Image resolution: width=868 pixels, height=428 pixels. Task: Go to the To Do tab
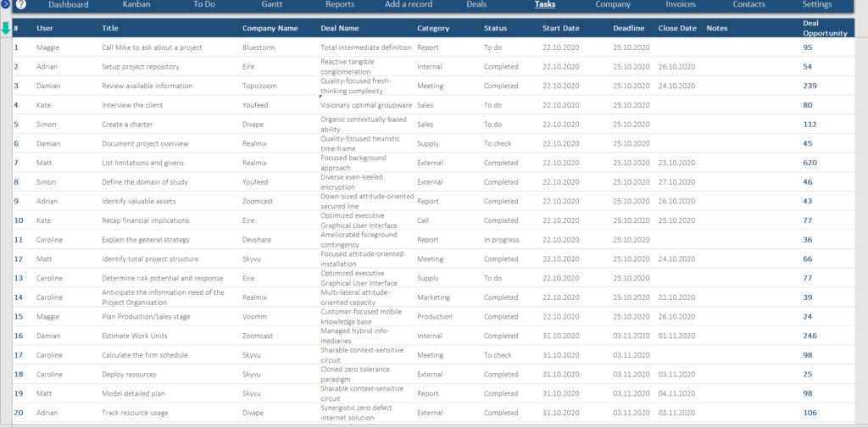(204, 5)
